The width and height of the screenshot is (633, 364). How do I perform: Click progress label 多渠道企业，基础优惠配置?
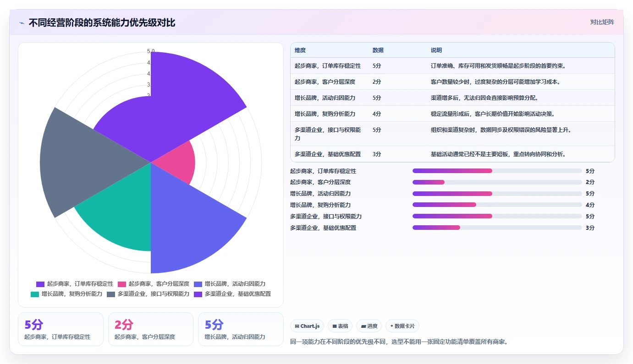point(323,228)
